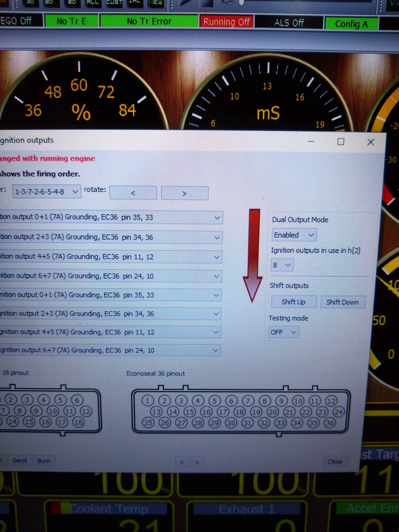The height and width of the screenshot is (532, 399).
Task: Click the Shift Down button
Action: [342, 302]
